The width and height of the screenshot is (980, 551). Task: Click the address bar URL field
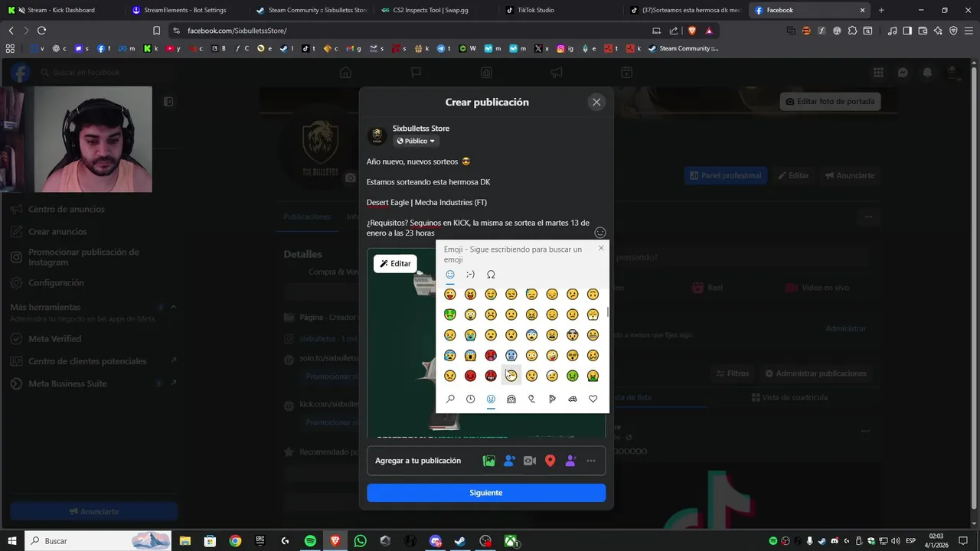[x=413, y=31]
